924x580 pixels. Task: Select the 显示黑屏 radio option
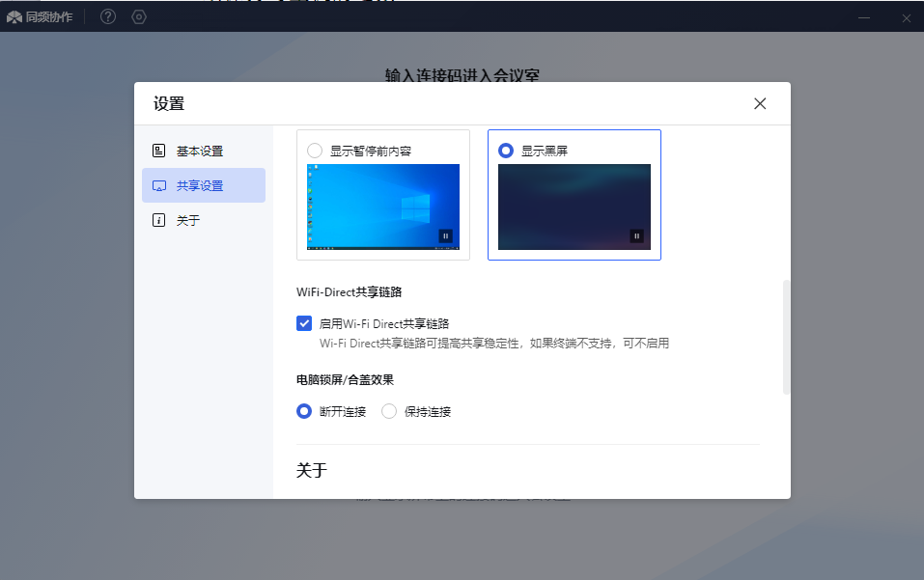pos(505,151)
